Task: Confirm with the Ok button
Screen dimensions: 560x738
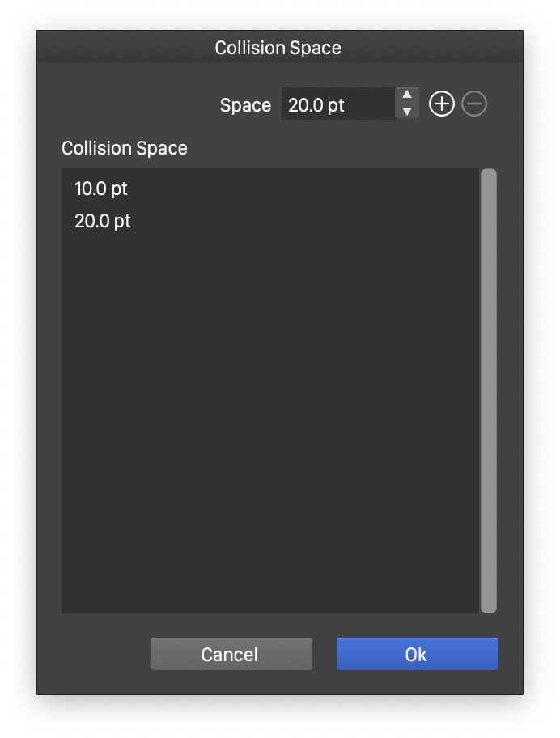Action: pos(417,654)
